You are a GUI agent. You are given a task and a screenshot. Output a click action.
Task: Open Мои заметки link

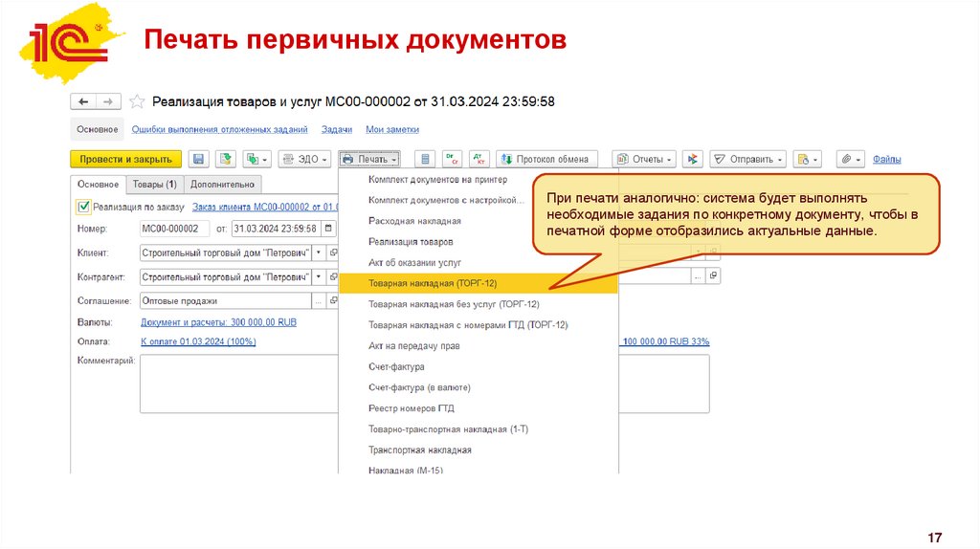tap(392, 129)
